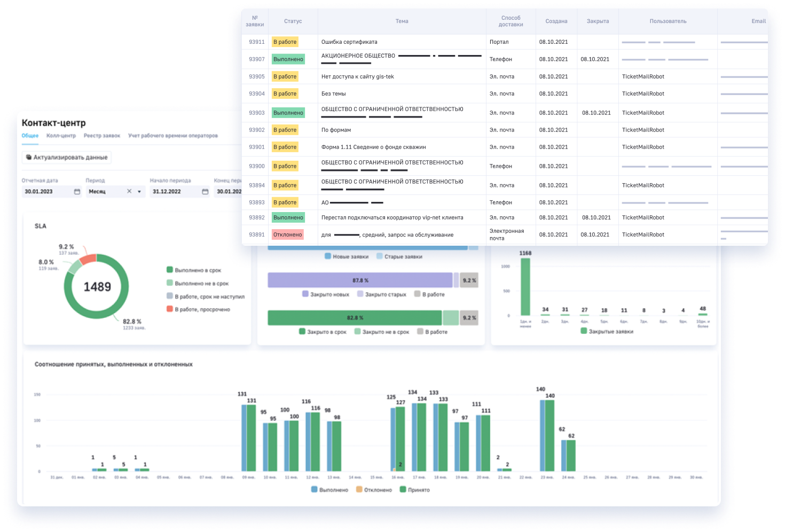Viewport: 785px width, 532px height.
Task: Click the Актуализировать данные button
Action: pos(67,157)
